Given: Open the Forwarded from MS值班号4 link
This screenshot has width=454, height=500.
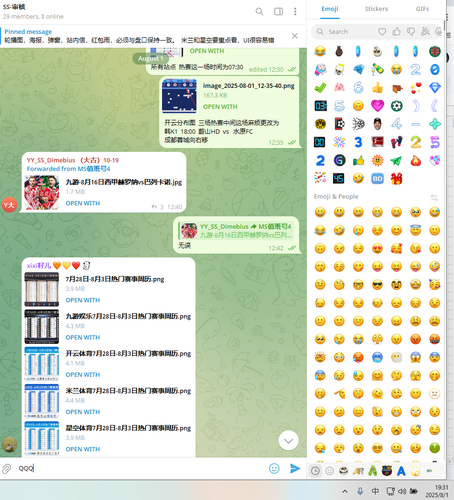Looking at the screenshot, I should click(x=68, y=169).
